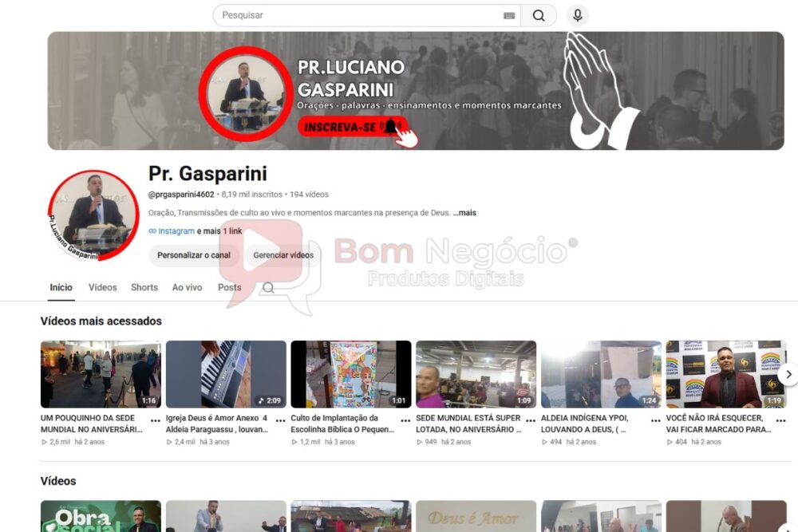Open options for Culto de Implantação video
Screen dimensions: 798x532
(405, 420)
